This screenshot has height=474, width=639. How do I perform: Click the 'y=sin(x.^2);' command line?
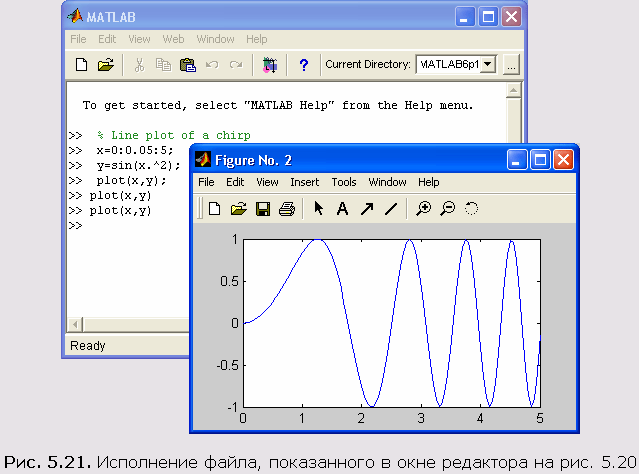[x=139, y=165]
